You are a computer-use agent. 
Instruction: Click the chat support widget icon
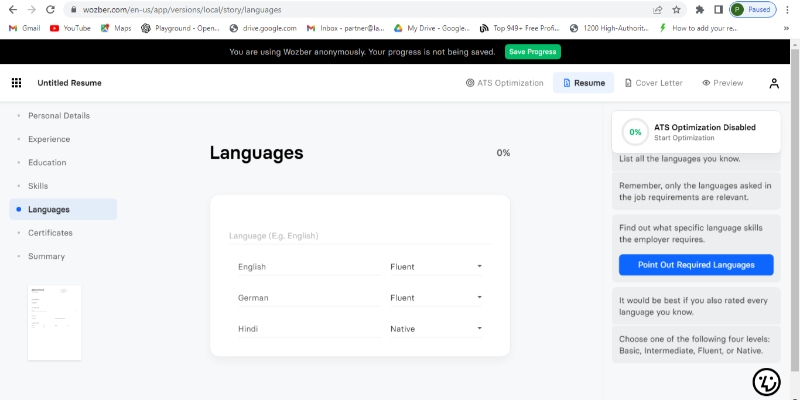[x=766, y=381]
